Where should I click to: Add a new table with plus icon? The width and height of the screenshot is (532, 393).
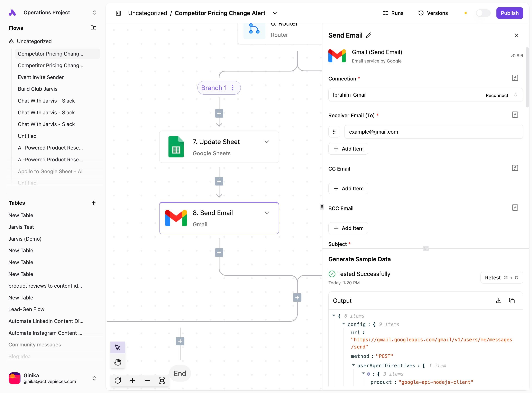coord(93,203)
